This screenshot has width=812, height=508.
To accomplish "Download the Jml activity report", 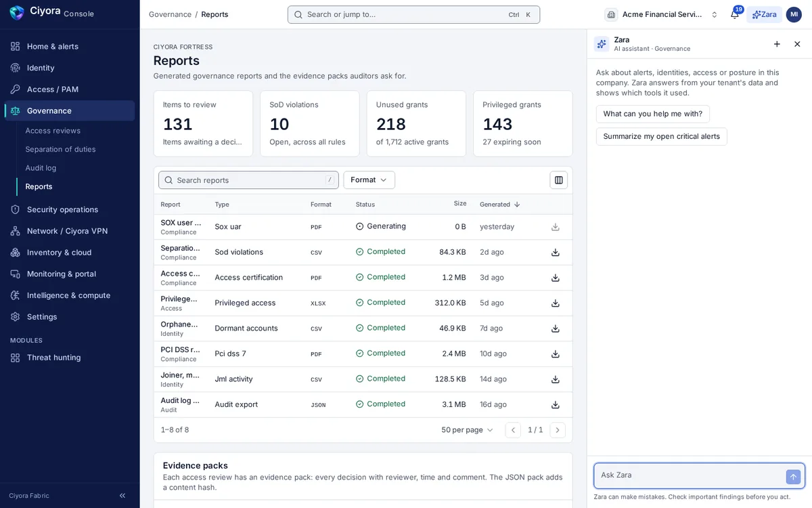I will pos(556,379).
